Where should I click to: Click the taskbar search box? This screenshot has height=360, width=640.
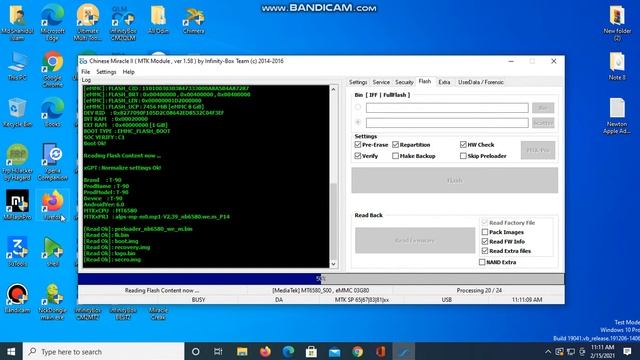104,351
